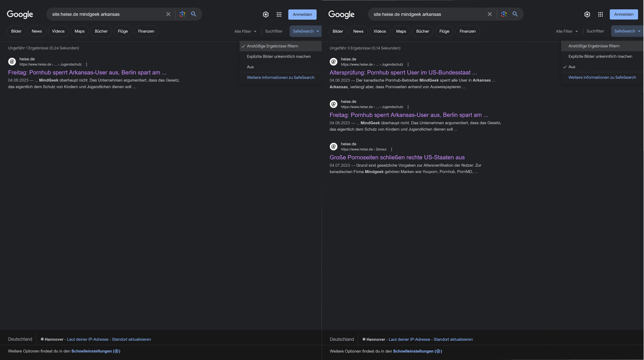Viewport: 644px width, 360px height.
Task: Open settings gear in left window
Action: 266,14
